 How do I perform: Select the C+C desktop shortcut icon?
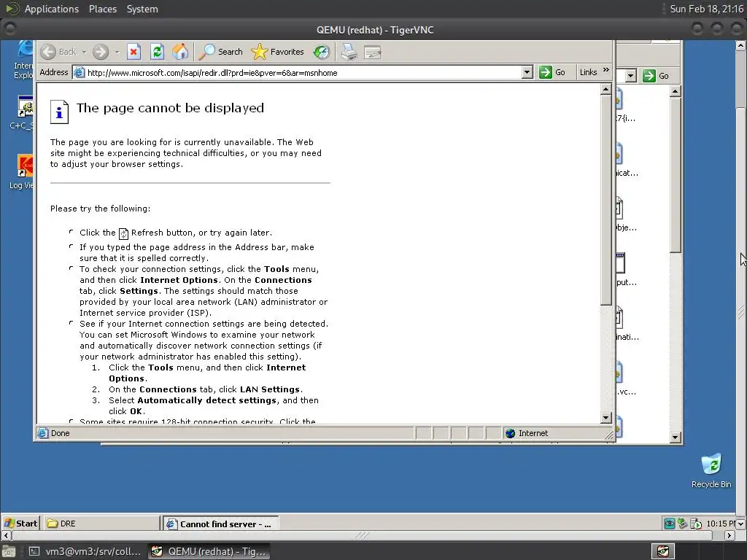pyautogui.click(x=22, y=113)
